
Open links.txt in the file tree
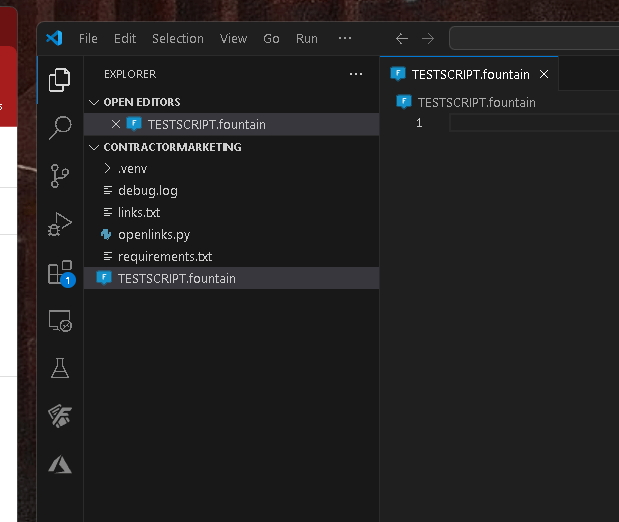click(x=231, y=213)
